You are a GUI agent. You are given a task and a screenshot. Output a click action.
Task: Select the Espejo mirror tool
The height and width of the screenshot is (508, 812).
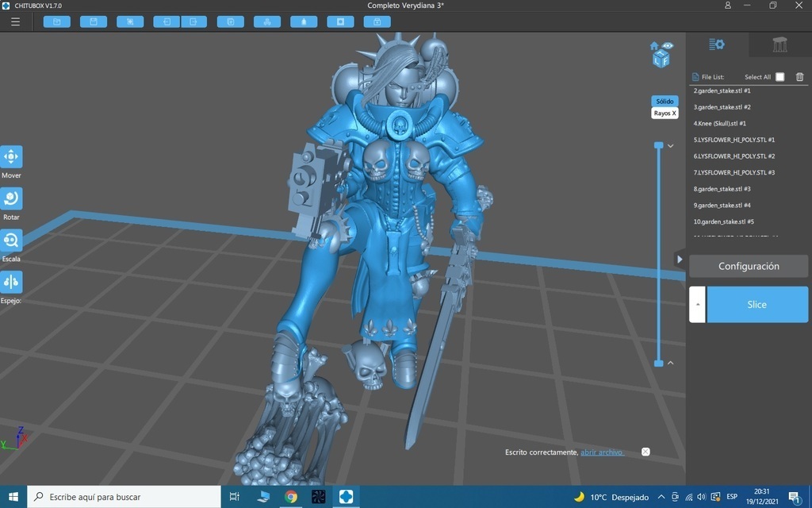click(11, 282)
